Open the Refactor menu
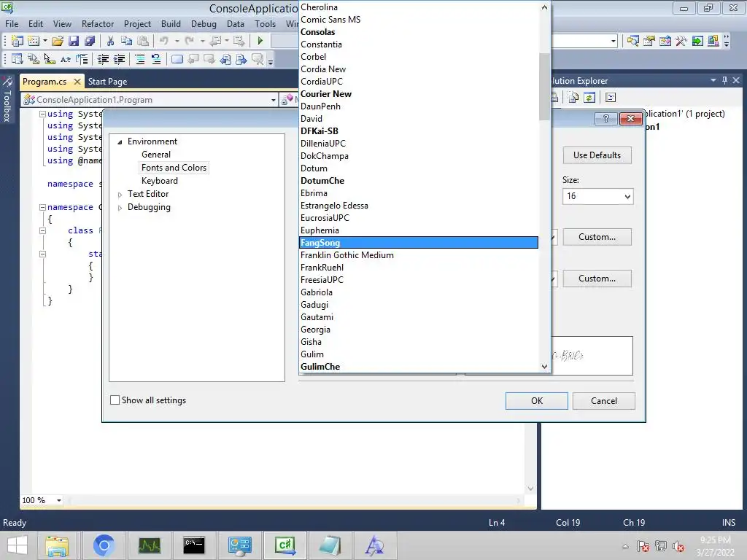Image resolution: width=747 pixels, height=560 pixels. coord(98,24)
